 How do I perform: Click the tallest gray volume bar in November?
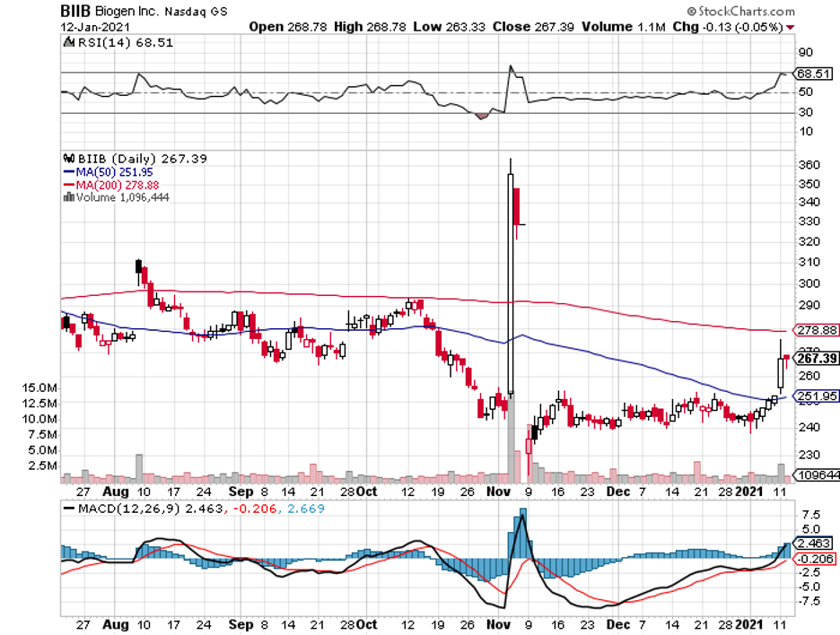coord(511,438)
